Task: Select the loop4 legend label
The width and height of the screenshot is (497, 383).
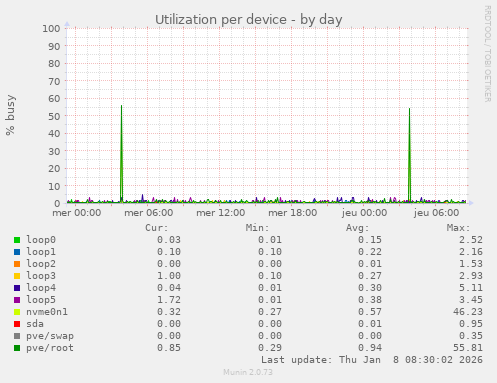Action: click(41, 288)
